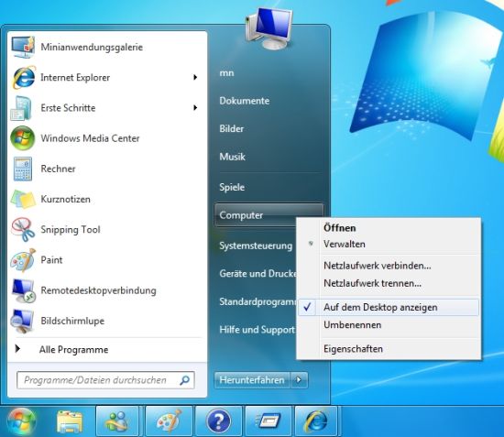Select Netzlaufwerk trennen... menu entry
Screen dimensions: 504x437
tap(372, 283)
